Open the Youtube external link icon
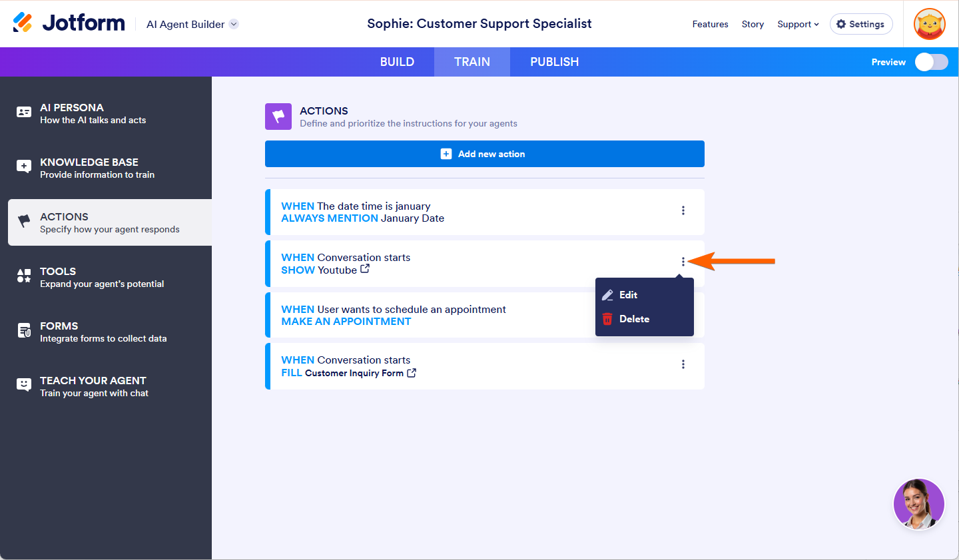The height and width of the screenshot is (560, 959). (x=365, y=269)
